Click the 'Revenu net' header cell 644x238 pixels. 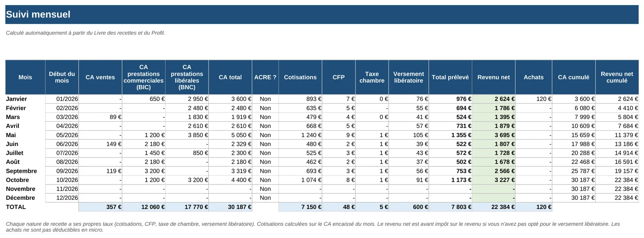point(493,77)
